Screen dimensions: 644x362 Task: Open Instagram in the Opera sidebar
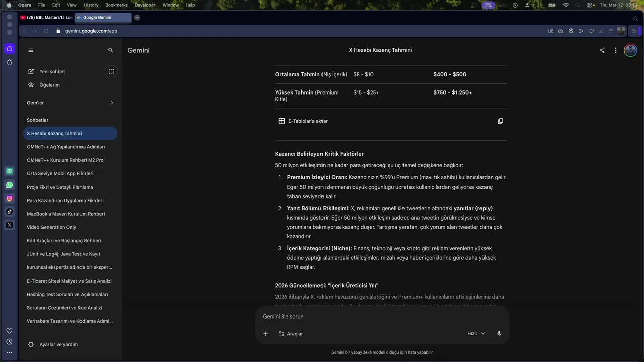[x=9, y=198]
